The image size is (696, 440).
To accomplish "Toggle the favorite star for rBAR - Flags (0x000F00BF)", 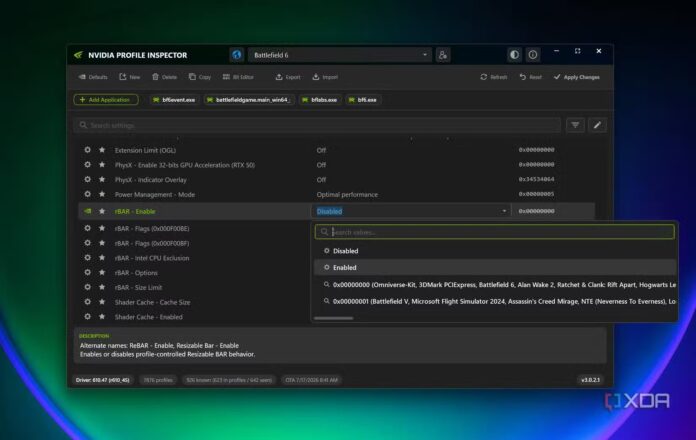I will tap(102, 243).
